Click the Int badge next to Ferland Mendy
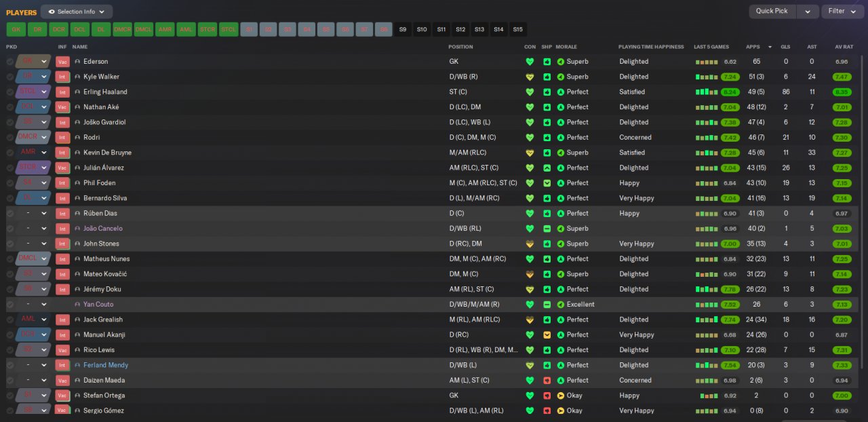Viewport: 868px width, 422px height. pos(62,365)
